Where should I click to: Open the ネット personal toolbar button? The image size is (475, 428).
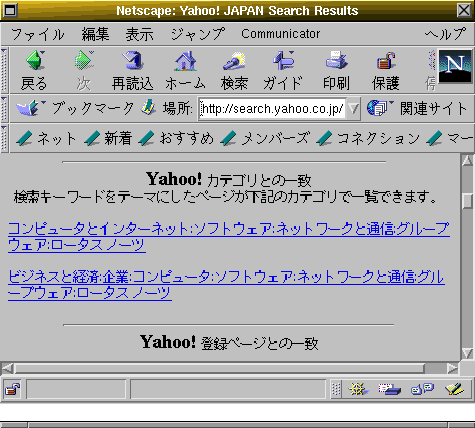pos(47,138)
